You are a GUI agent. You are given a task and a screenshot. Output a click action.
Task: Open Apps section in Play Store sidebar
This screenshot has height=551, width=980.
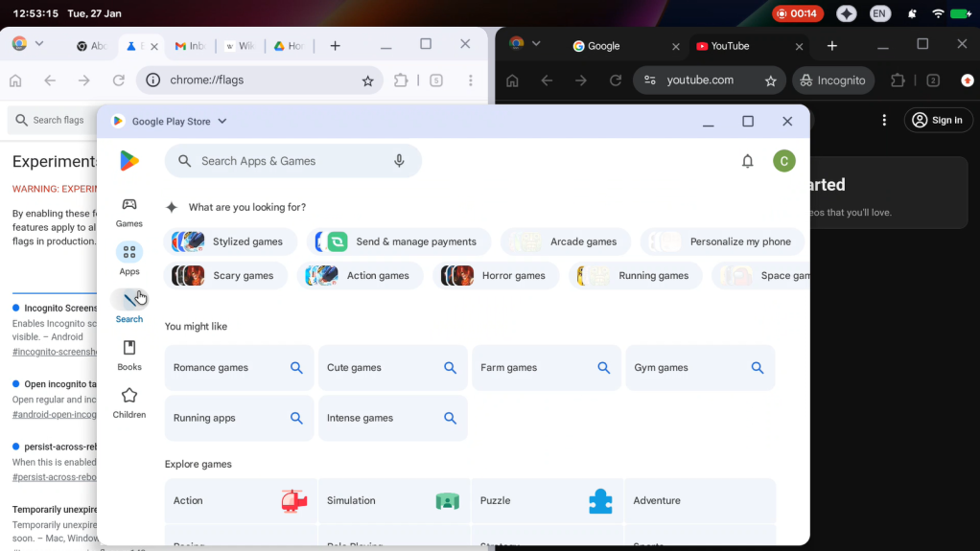[x=129, y=259]
